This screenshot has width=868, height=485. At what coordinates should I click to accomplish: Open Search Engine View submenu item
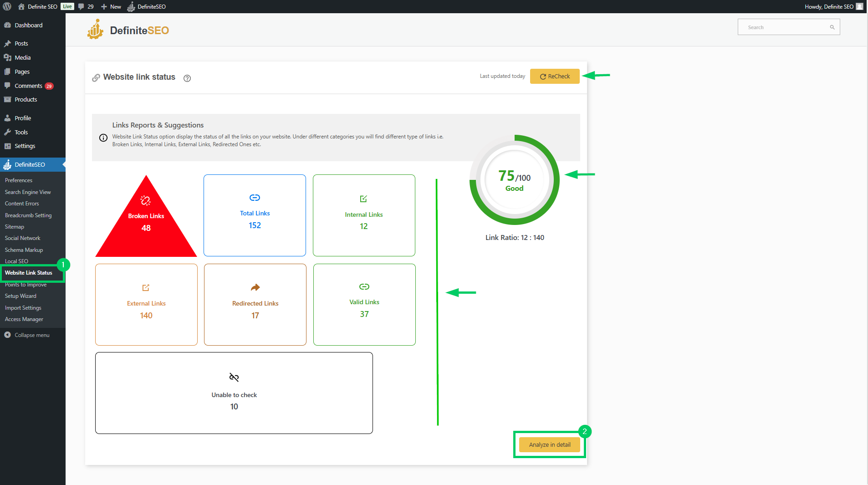(x=28, y=192)
